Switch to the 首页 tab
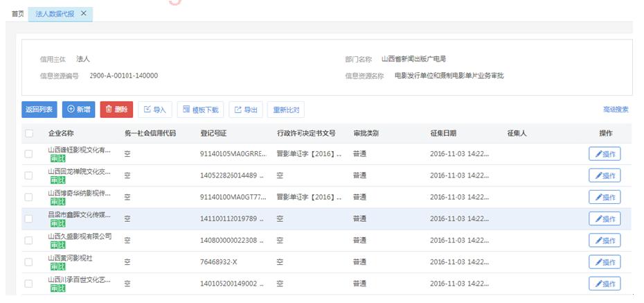 pyautogui.click(x=17, y=14)
